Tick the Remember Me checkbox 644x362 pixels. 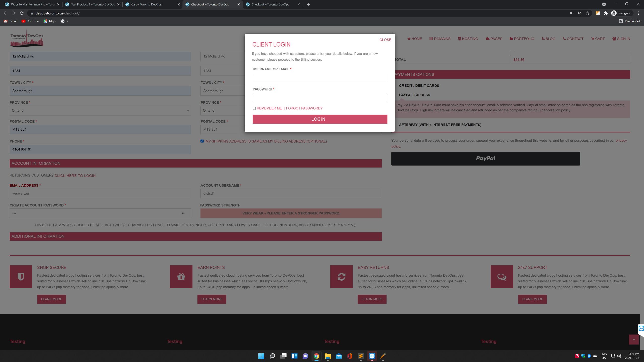[254, 108]
